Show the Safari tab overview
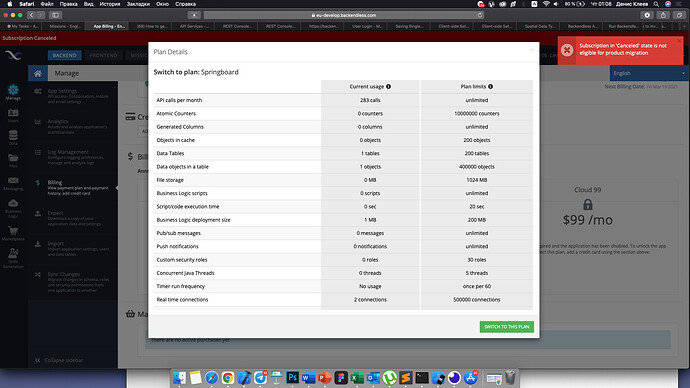The width and height of the screenshot is (690, 388). 679,15
